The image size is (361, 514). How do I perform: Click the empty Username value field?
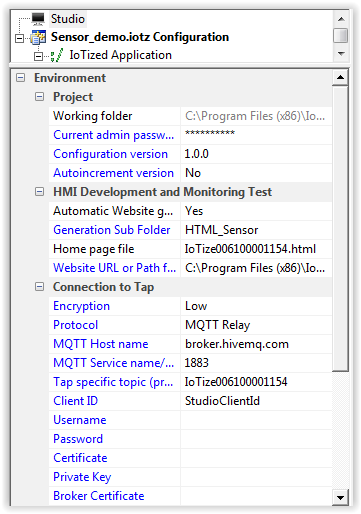(x=256, y=420)
